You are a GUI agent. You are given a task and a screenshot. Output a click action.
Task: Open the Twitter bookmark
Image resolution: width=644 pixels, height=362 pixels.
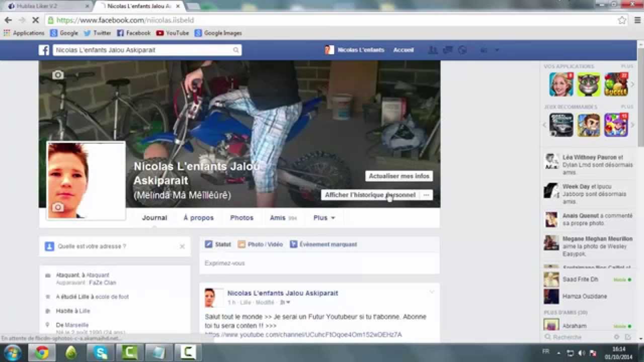coord(97,33)
